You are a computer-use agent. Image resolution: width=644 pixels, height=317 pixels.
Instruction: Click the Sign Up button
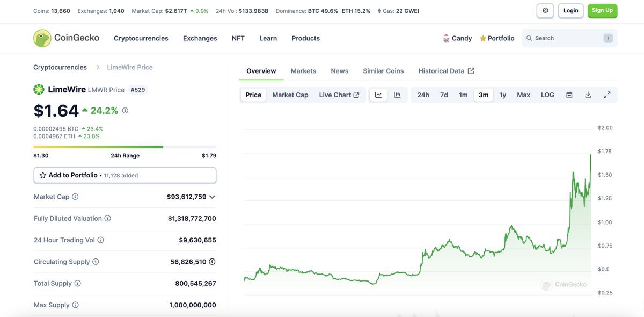(x=603, y=11)
